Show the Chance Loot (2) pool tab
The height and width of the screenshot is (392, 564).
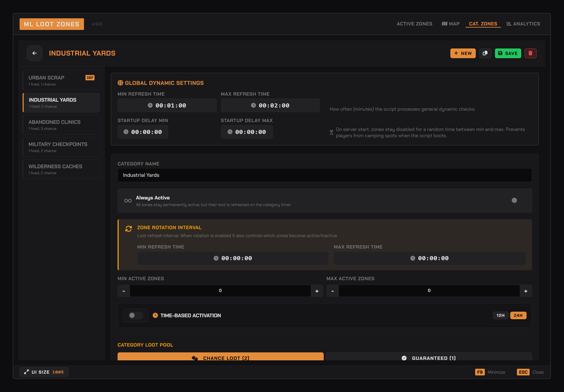tap(220, 357)
